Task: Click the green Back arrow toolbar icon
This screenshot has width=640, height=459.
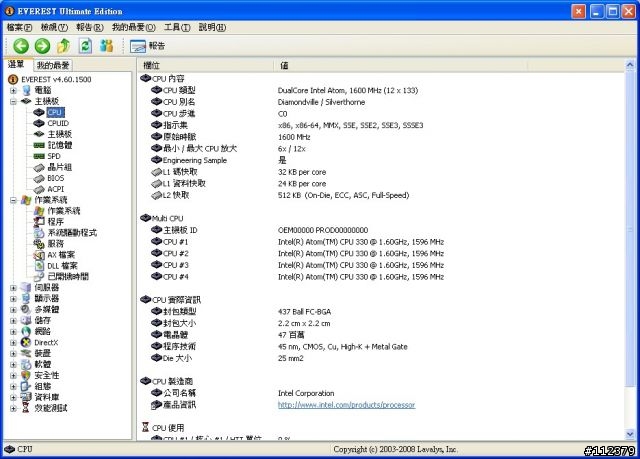Action: [x=21, y=46]
